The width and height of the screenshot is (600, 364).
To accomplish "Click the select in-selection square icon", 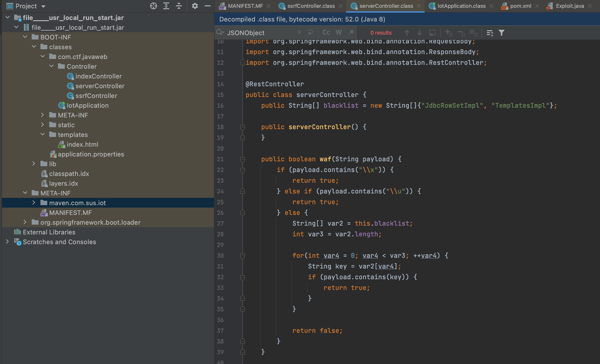I will click(432, 33).
